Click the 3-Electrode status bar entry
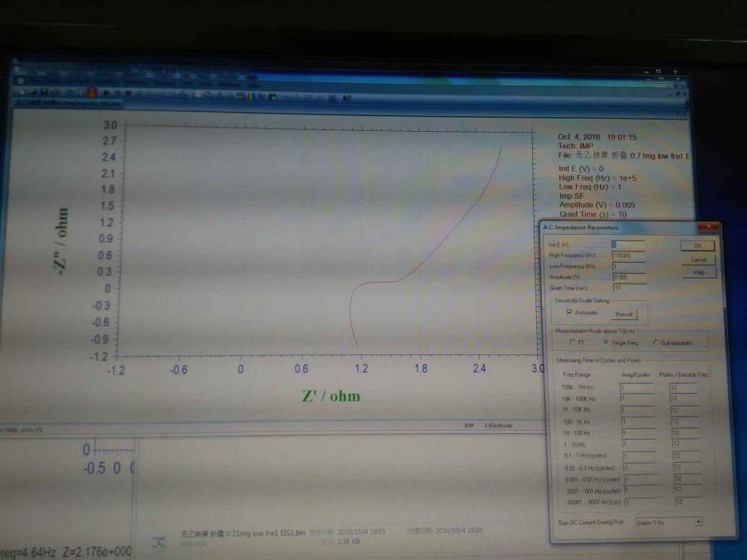Viewport: 747px width, 560px height. click(x=498, y=426)
